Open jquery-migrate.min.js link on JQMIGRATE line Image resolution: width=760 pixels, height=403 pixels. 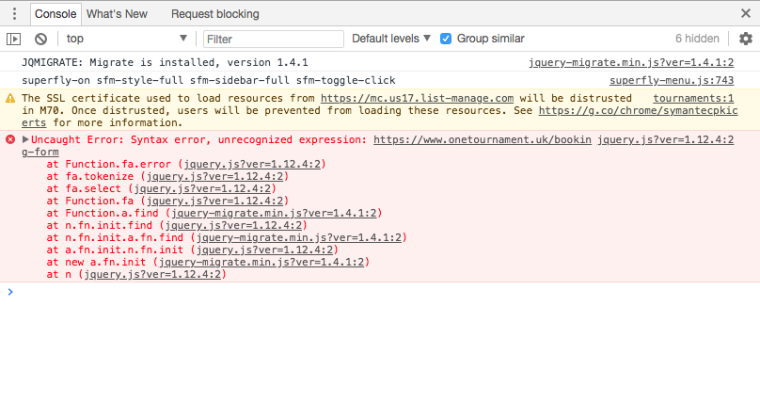coord(631,62)
